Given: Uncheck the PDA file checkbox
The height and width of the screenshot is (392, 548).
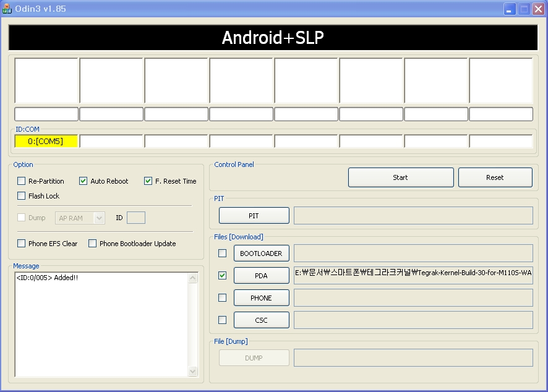Looking at the screenshot, I should [x=223, y=276].
